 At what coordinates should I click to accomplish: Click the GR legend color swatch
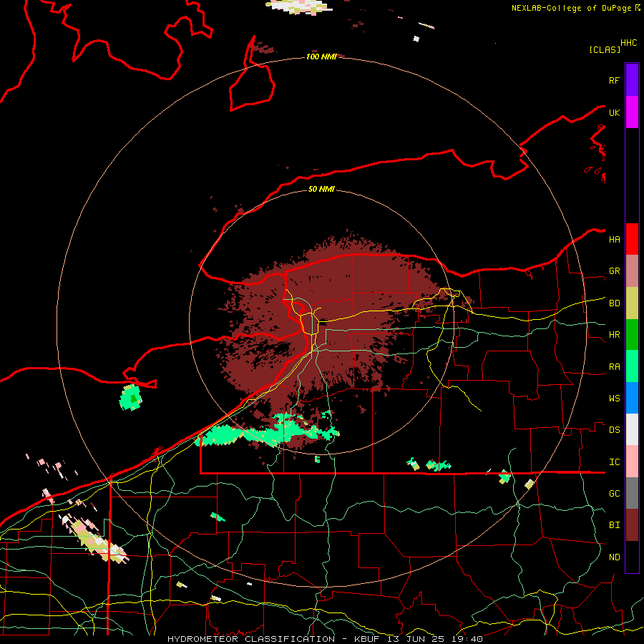click(x=632, y=271)
